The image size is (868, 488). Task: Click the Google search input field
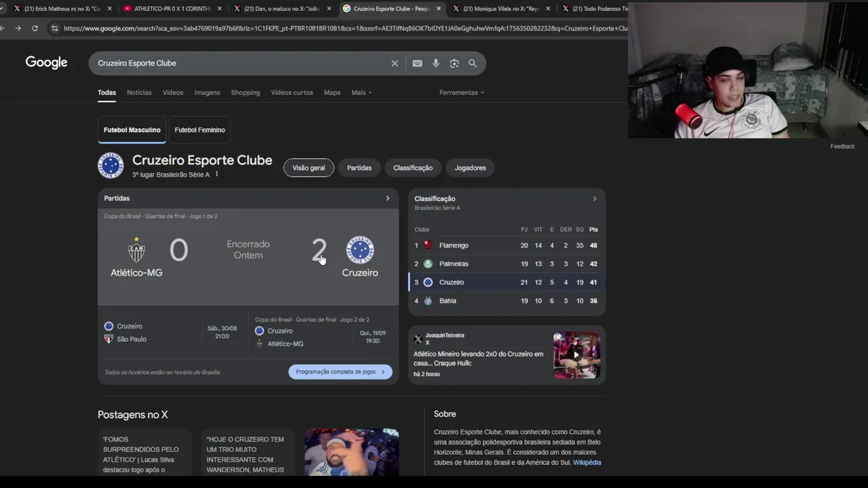pos(241,63)
